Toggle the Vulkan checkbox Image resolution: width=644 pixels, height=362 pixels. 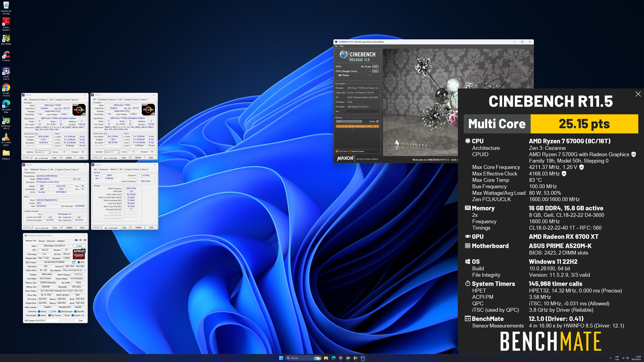point(39,315)
